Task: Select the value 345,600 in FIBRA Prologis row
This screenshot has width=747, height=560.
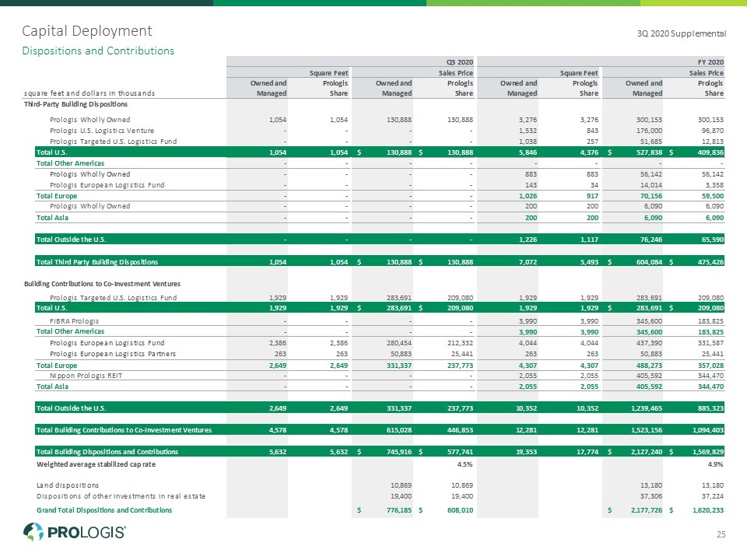Action: (649, 321)
